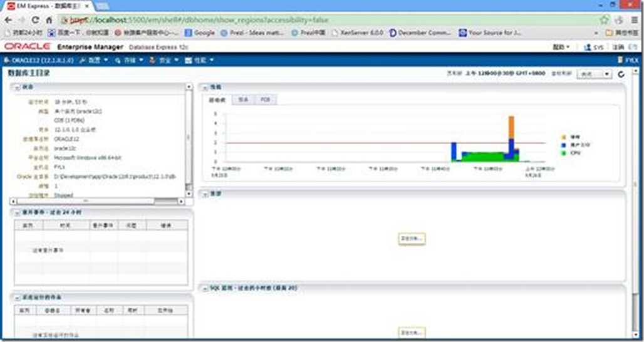Click the loading box in the Resources panel

coord(412,239)
